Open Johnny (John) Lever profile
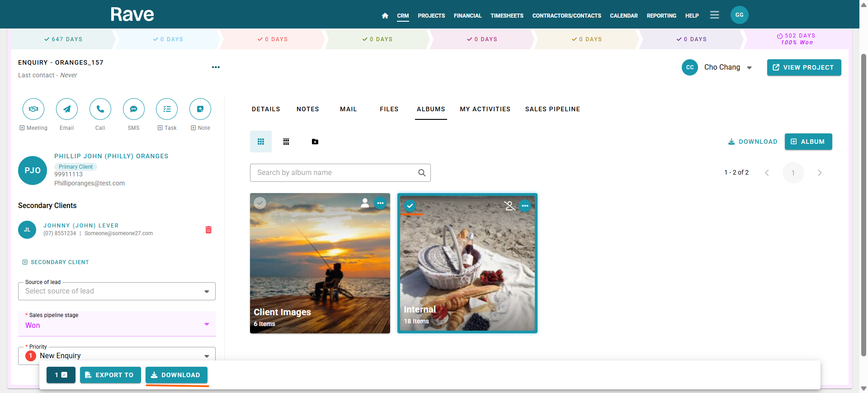The height and width of the screenshot is (393, 868). click(x=81, y=226)
